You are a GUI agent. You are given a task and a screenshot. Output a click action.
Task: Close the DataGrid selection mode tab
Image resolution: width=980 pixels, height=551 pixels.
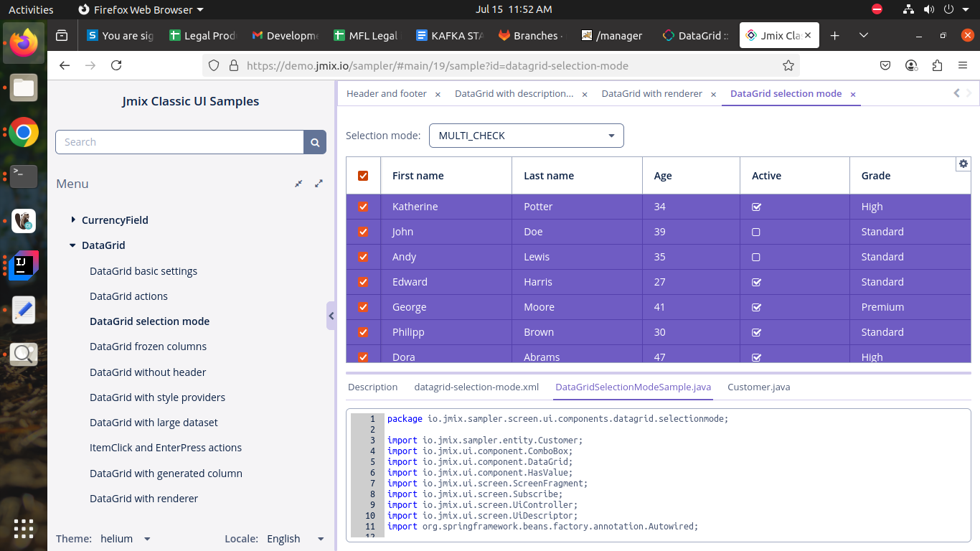(x=853, y=94)
